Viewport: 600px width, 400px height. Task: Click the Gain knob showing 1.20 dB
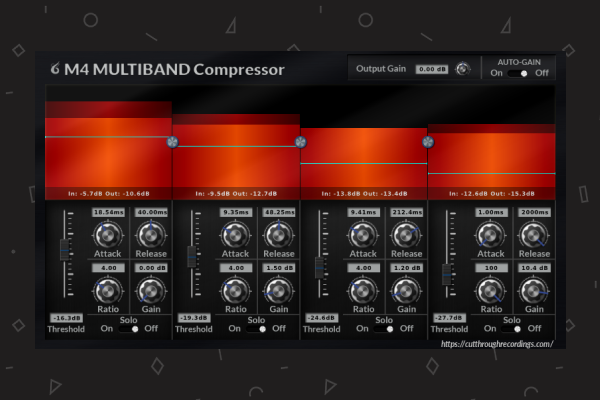pyautogui.click(x=405, y=292)
